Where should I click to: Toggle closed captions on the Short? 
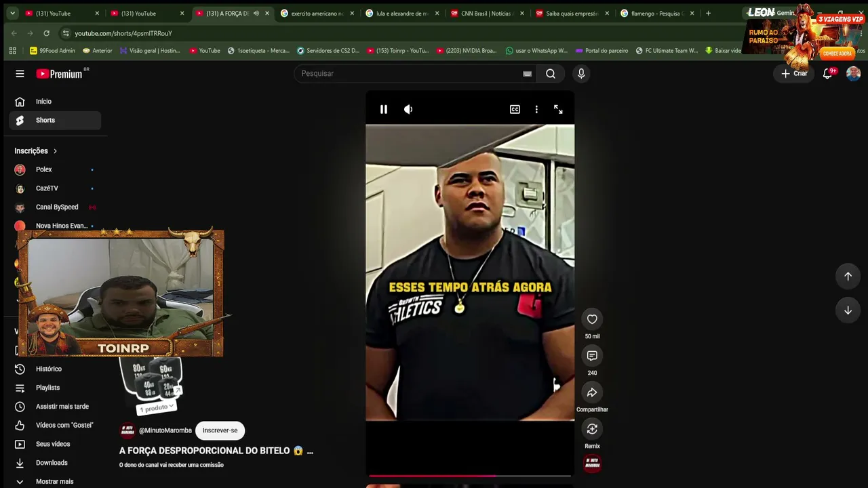point(515,109)
